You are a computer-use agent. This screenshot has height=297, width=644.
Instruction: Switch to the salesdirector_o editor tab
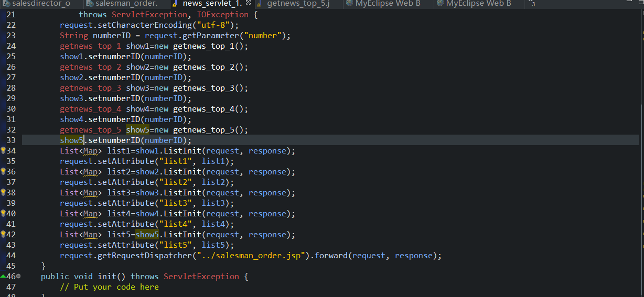point(41,4)
